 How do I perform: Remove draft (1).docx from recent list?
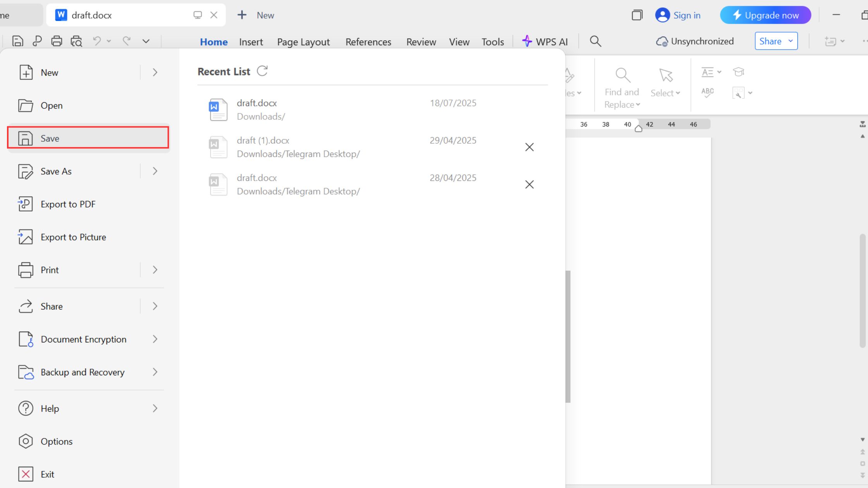pos(529,147)
